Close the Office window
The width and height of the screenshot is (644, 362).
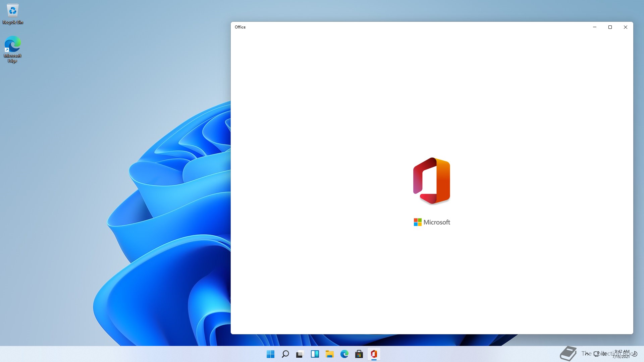626,27
